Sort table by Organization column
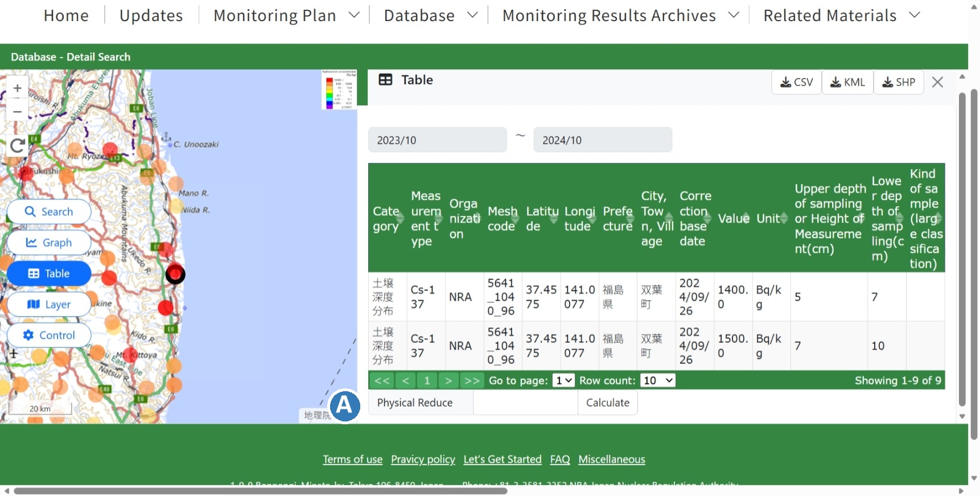The height and width of the screenshot is (496, 980). pos(464,219)
